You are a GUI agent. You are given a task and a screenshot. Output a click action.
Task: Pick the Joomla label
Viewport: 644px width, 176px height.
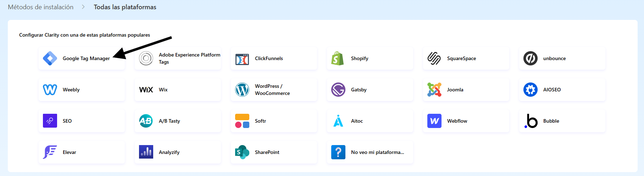click(x=455, y=90)
